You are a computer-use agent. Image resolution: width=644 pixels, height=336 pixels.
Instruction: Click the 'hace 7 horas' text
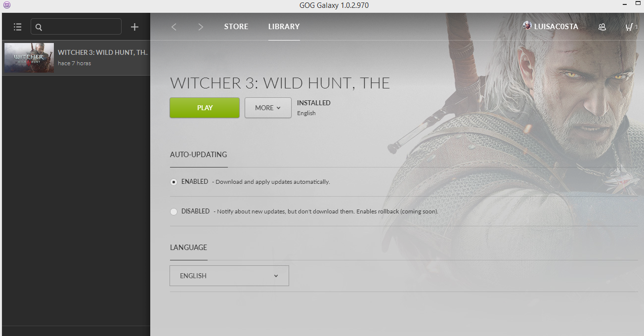click(74, 63)
